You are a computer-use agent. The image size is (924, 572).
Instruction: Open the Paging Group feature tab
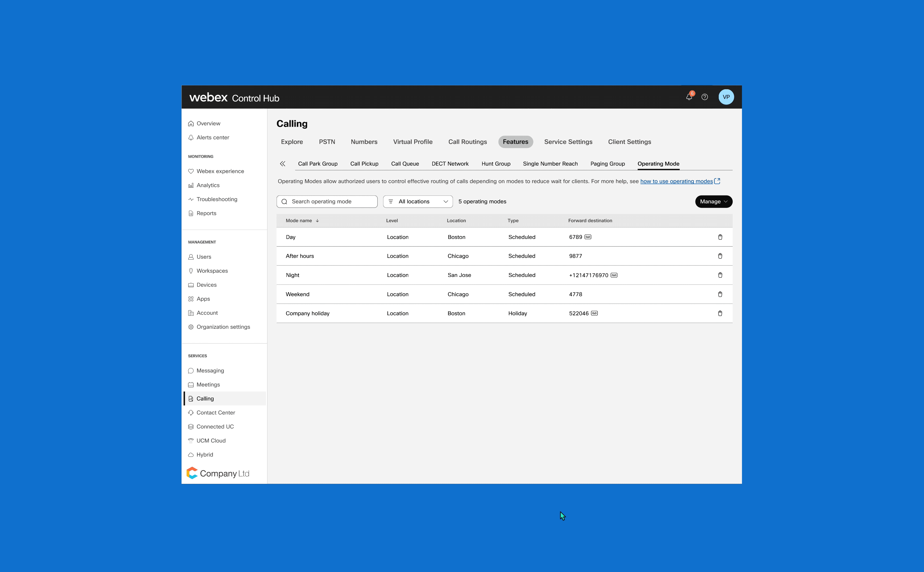(608, 163)
